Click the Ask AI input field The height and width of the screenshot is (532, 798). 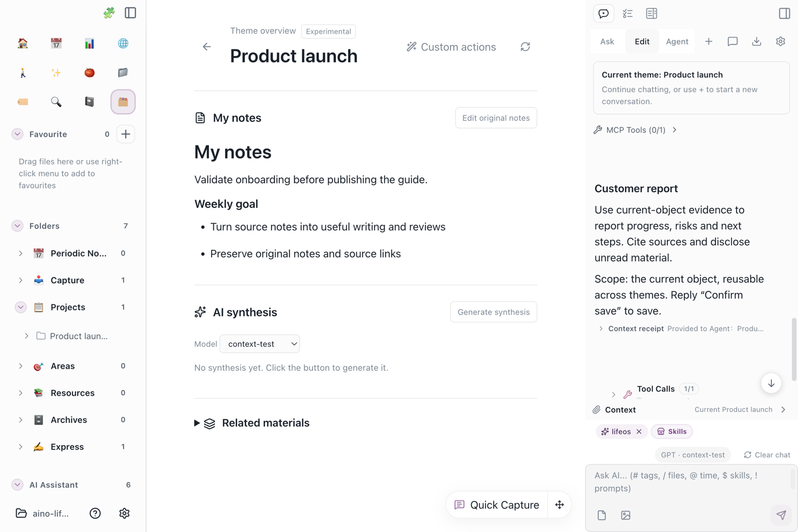tap(691, 482)
